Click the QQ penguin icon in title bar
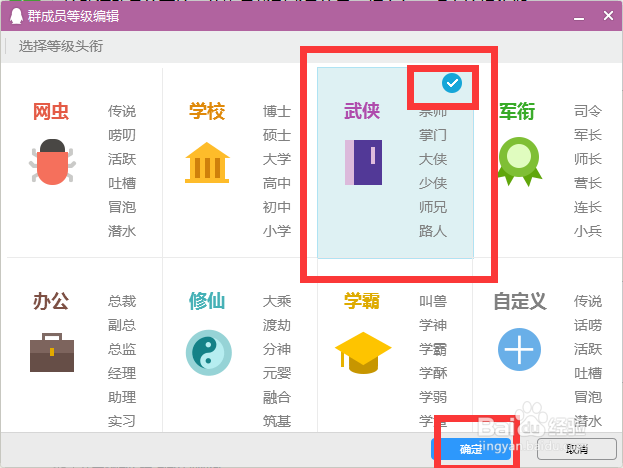This screenshot has height=468, width=623. point(16,16)
